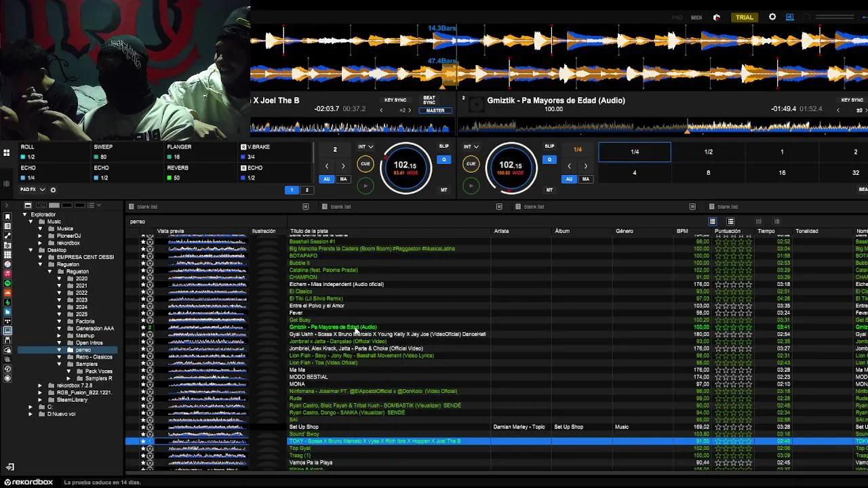The width and height of the screenshot is (868, 488).
Task: Toggle Master Tempo MT on deck 1
Action: click(443, 190)
